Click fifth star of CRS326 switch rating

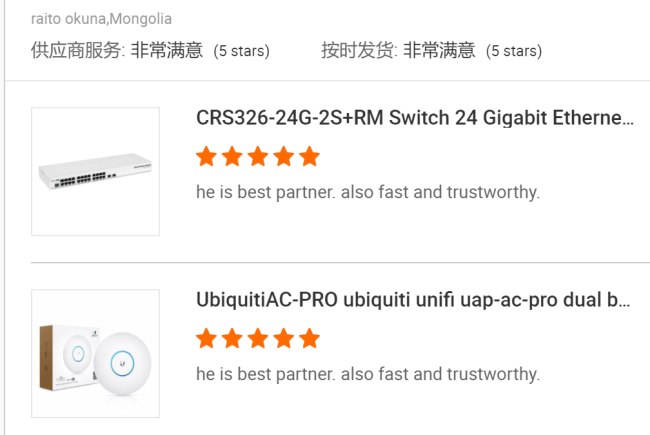coord(309,156)
